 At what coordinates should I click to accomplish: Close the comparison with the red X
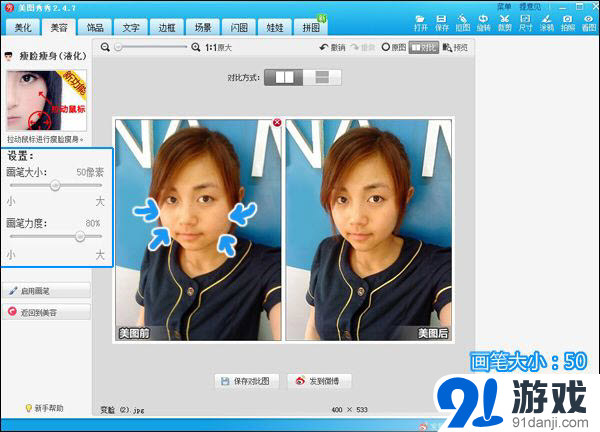(277, 122)
